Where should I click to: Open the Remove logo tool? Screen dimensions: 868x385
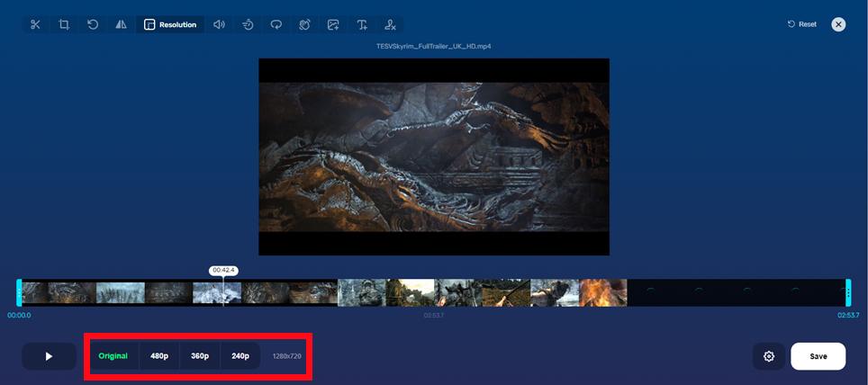pyautogui.click(x=390, y=24)
